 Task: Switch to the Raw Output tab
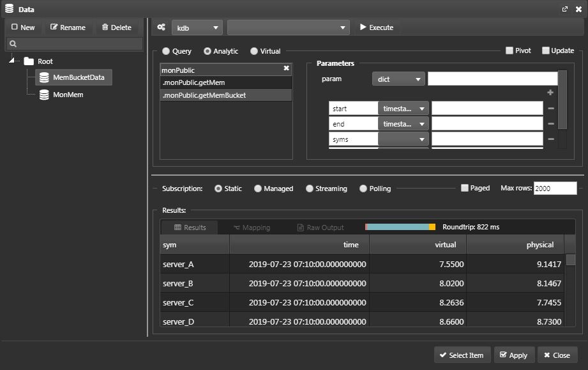320,227
